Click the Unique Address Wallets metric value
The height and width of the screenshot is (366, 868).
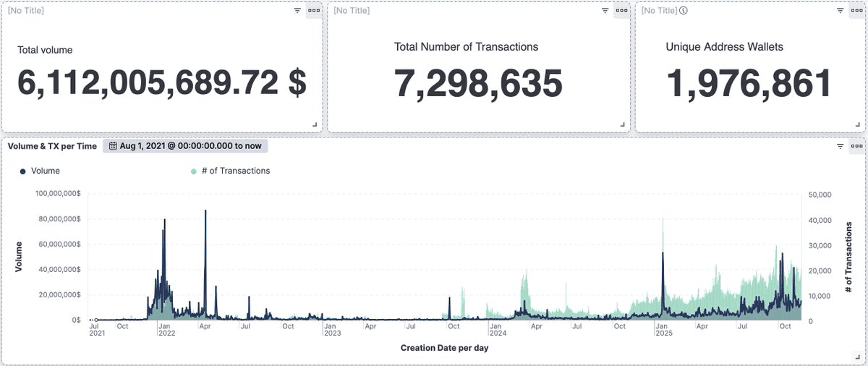point(749,84)
